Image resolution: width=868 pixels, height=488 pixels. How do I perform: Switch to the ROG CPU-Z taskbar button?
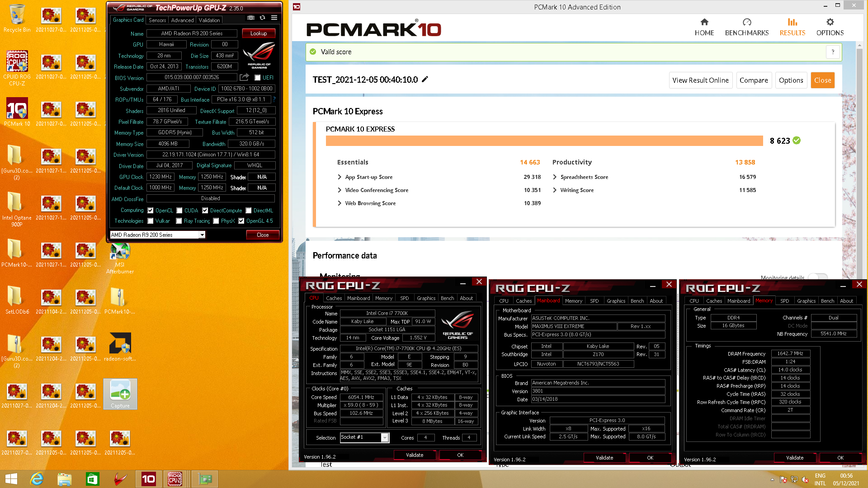175,479
